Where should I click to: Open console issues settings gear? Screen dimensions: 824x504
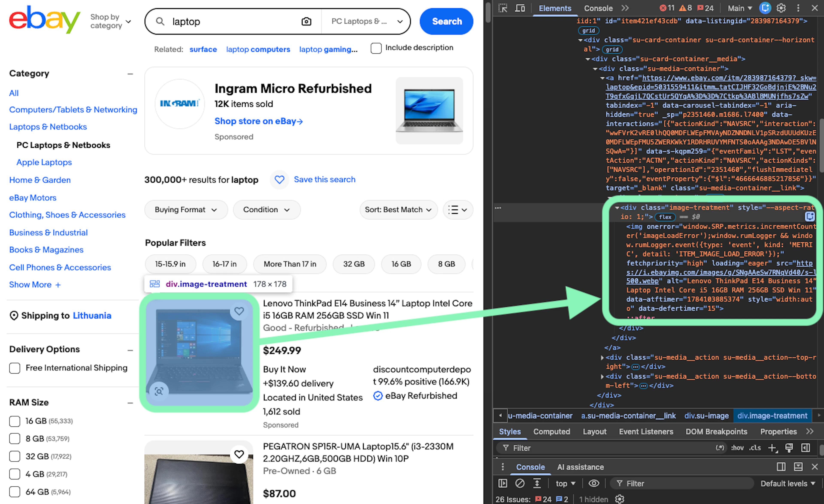coord(619,499)
